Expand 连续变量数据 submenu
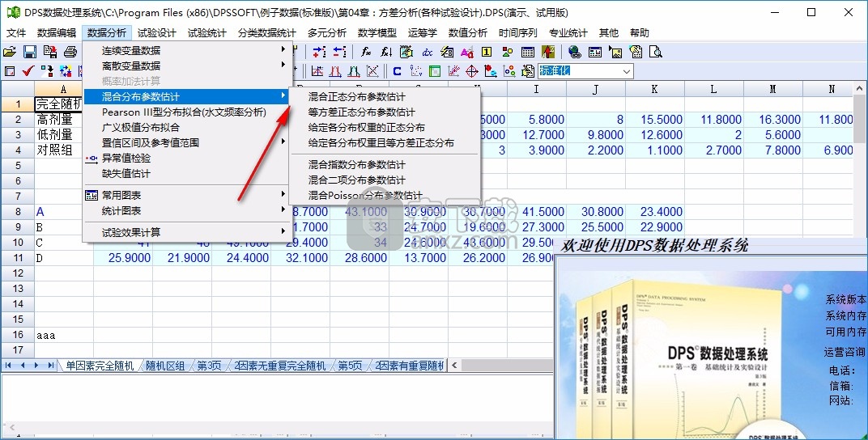Viewport: 868px width, 440px height. 188,50
